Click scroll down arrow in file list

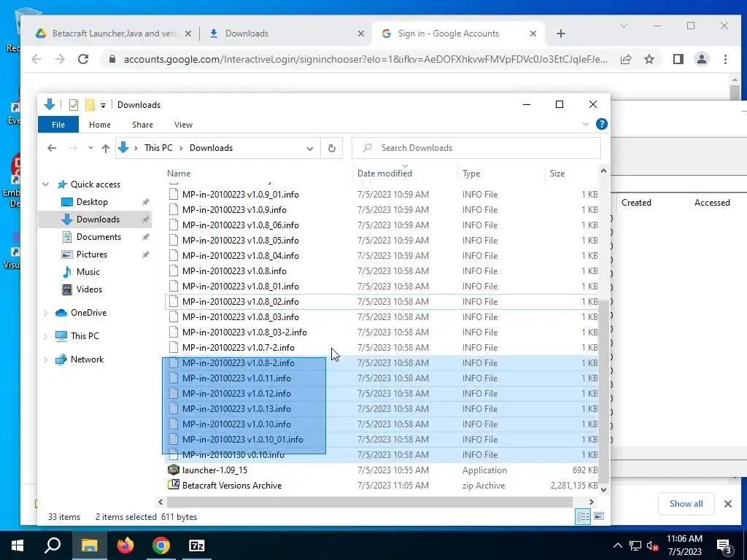tap(603, 489)
